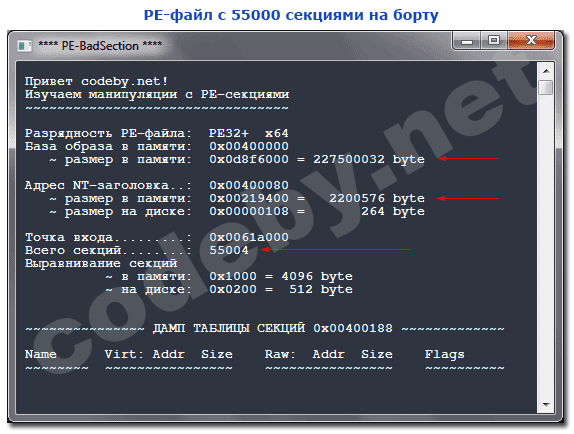Click the label 'Всего секций........:'
Image resolution: width=574 pixels, height=434 pixels.
[x=108, y=251]
